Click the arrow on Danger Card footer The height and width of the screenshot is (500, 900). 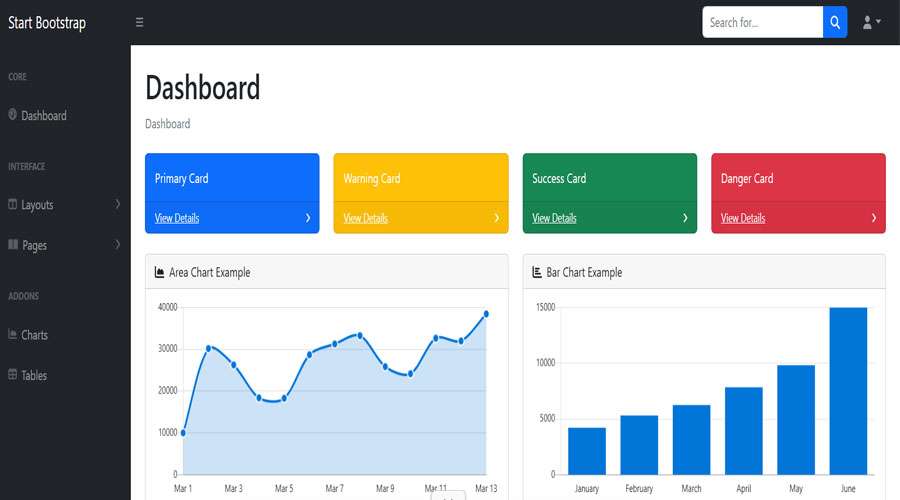[874, 218]
